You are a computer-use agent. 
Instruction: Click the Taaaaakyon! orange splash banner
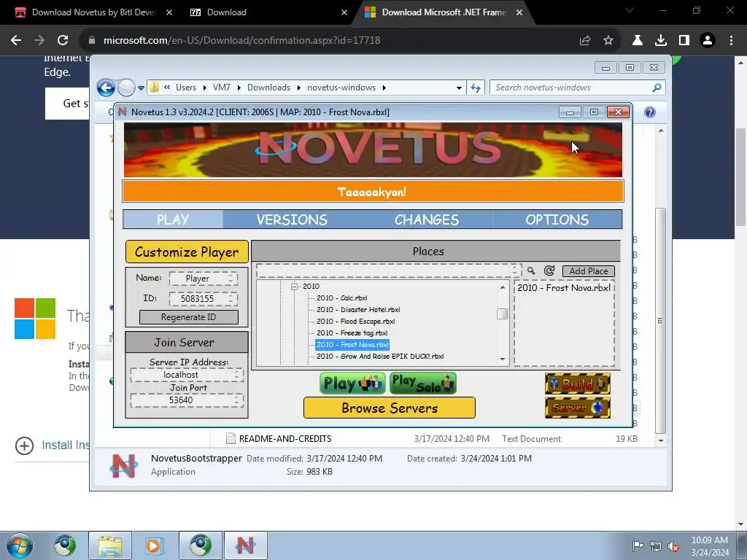tap(373, 192)
